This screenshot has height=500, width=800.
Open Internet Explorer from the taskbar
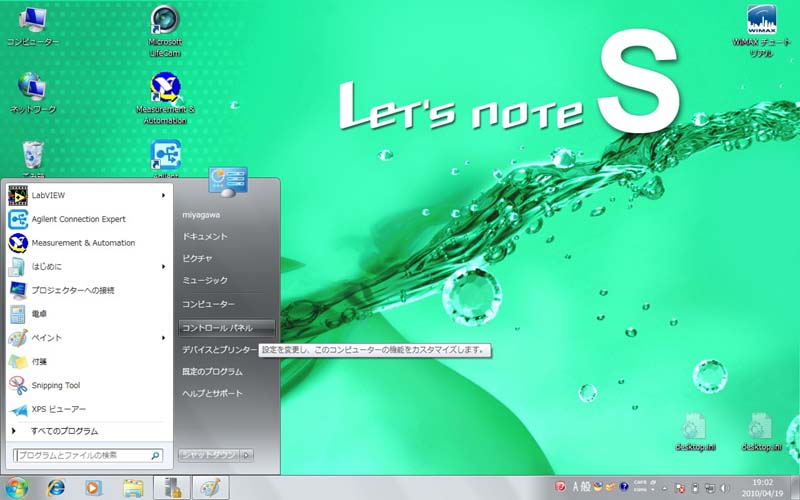(56, 488)
